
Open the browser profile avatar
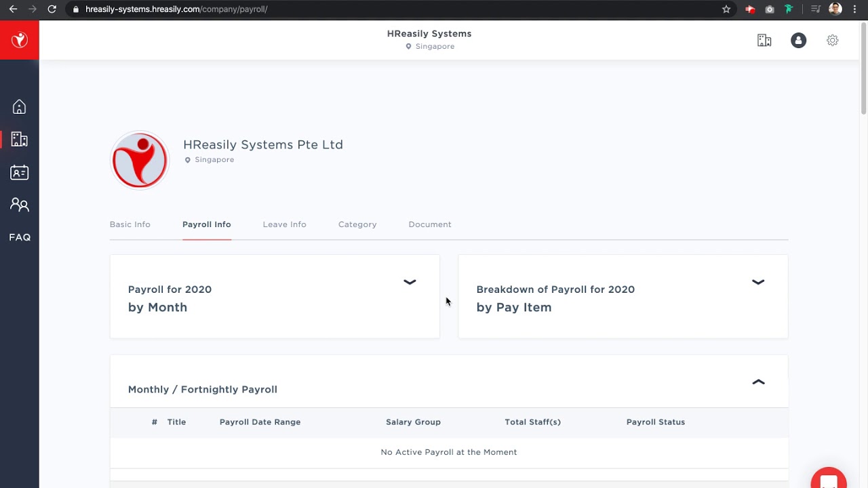point(835,9)
